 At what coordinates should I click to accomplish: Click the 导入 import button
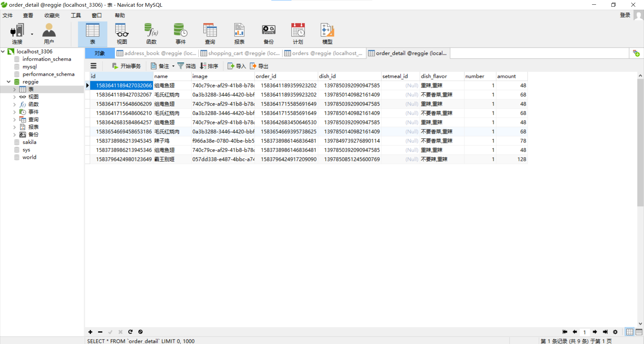[237, 66]
